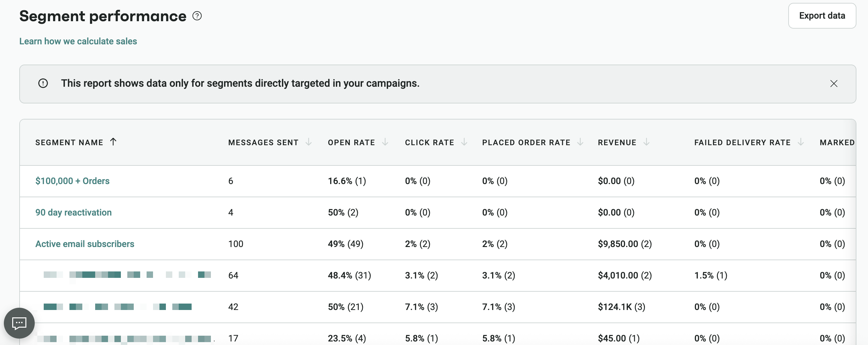Screen dimensions: 868x345
Task: Sort the Open Rate column descending
Action: [385, 142]
